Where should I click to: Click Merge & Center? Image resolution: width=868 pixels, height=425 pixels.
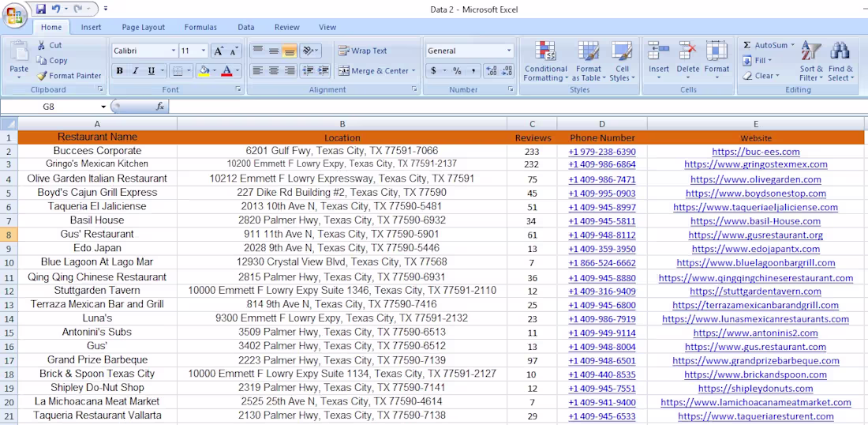click(x=372, y=71)
